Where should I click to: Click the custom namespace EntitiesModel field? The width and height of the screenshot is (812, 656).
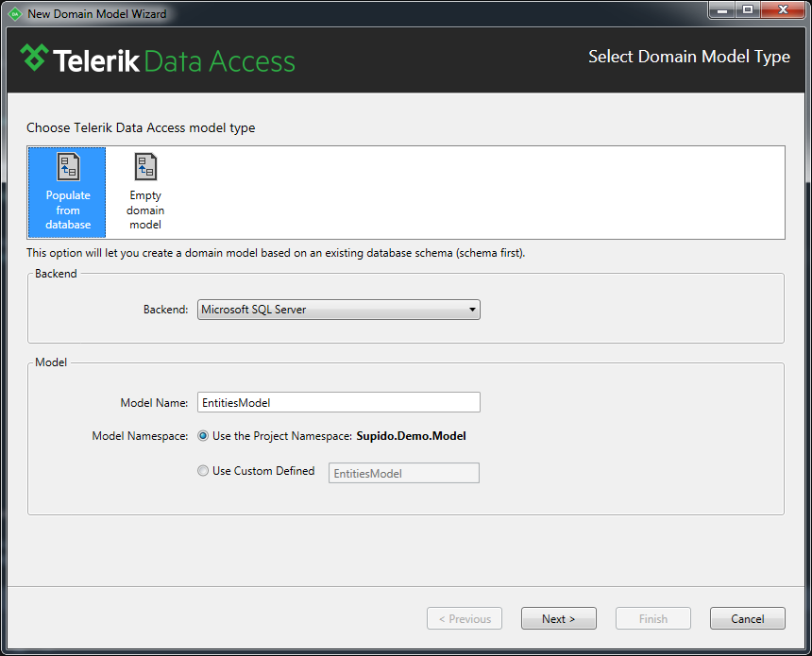[x=404, y=473]
